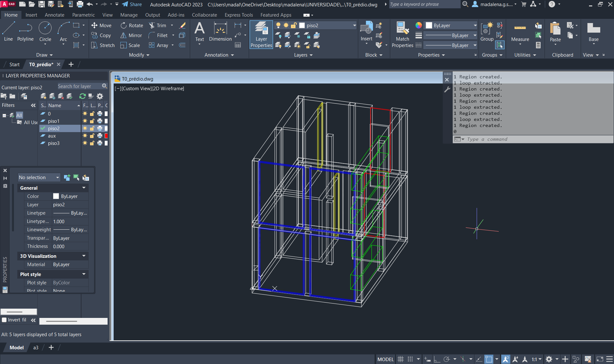614x364 pixels.
Task: Click the red color swatch of aux layer
Action: [106, 136]
